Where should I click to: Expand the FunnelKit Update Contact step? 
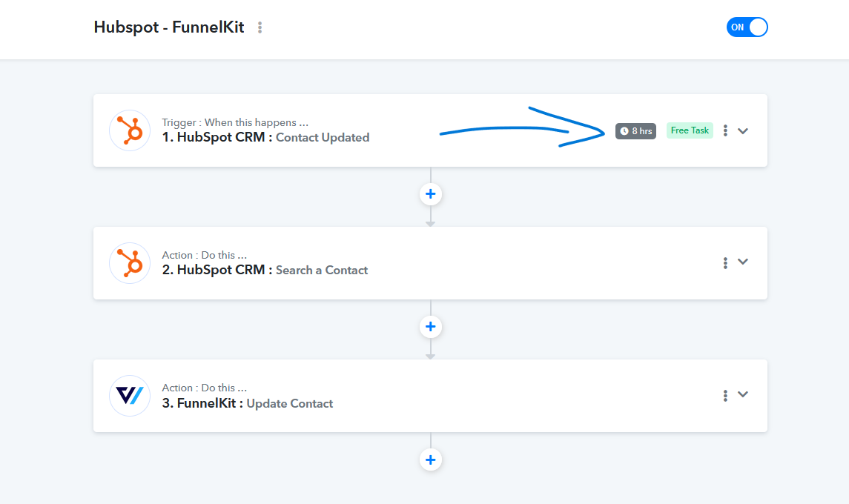743,394
